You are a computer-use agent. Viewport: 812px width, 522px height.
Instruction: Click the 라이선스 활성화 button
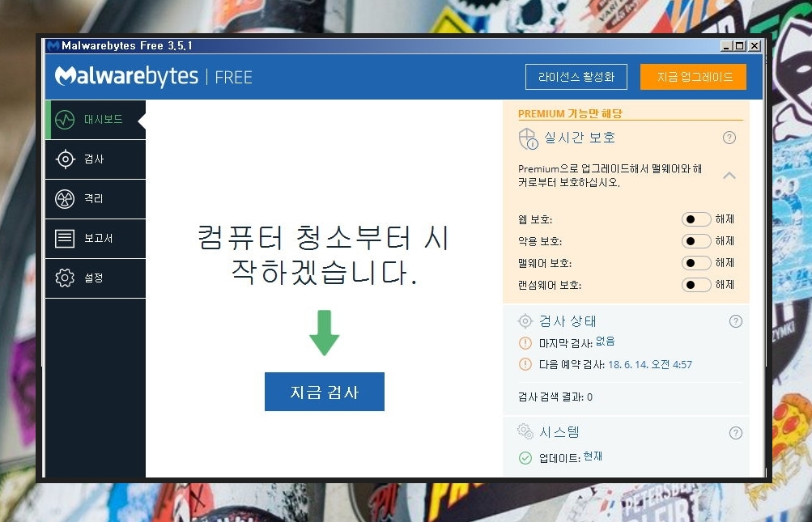click(576, 77)
